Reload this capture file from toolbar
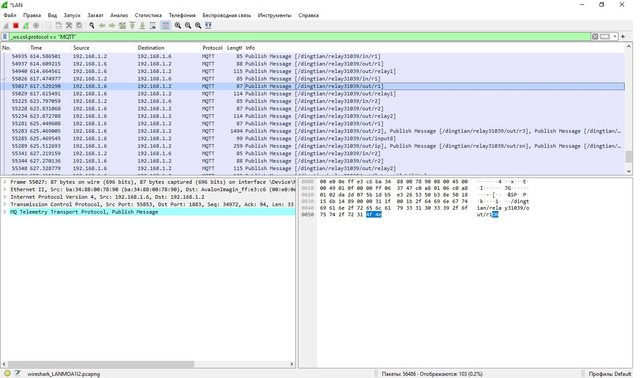 pyautogui.click(x=79, y=26)
